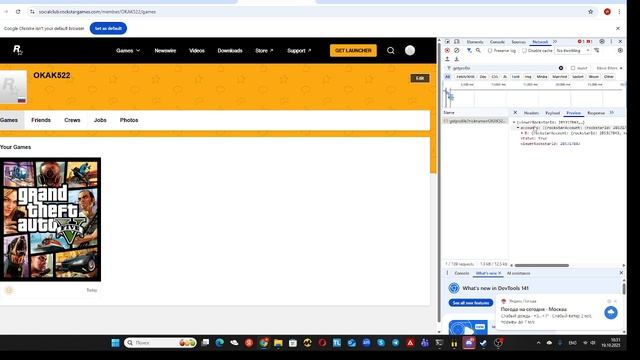The height and width of the screenshot is (360, 640).
Task: Stop recording network log red button
Action: pyautogui.click(x=447, y=51)
